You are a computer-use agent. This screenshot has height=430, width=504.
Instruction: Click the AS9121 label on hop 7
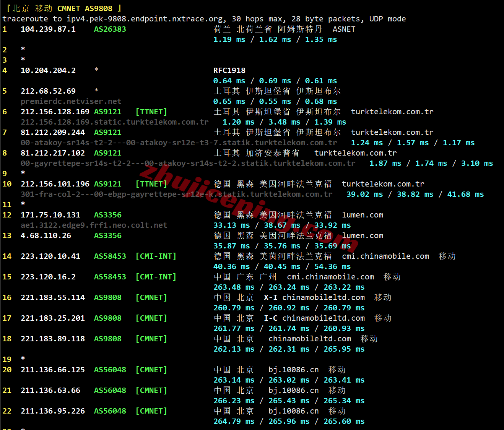click(x=108, y=132)
